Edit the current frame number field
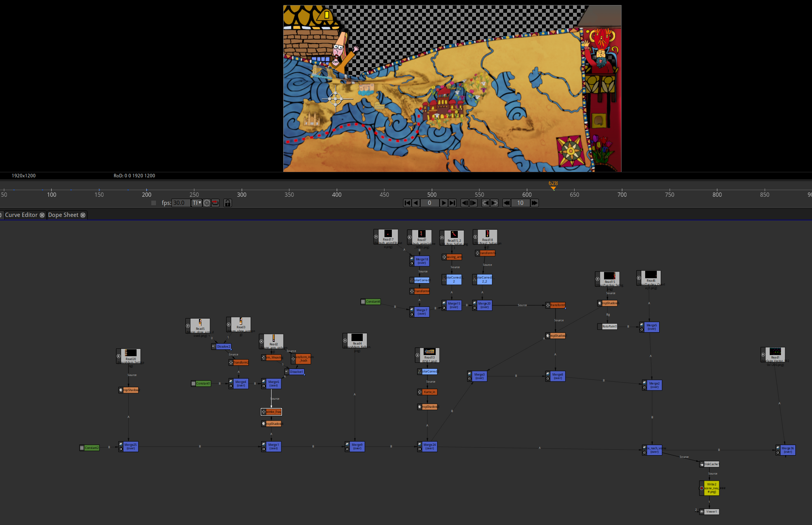 coord(429,203)
